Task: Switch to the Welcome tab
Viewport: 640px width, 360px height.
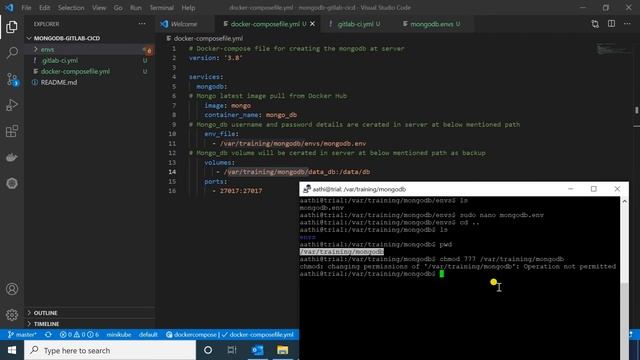Action: pos(185,24)
